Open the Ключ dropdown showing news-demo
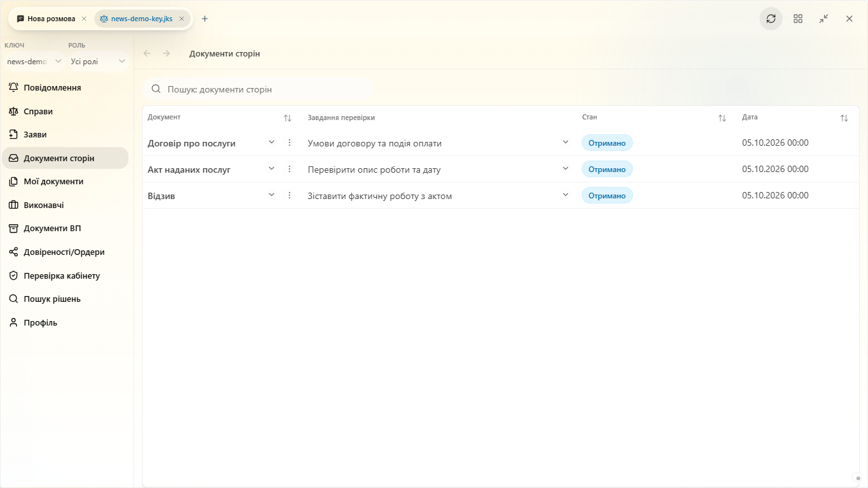 point(34,61)
